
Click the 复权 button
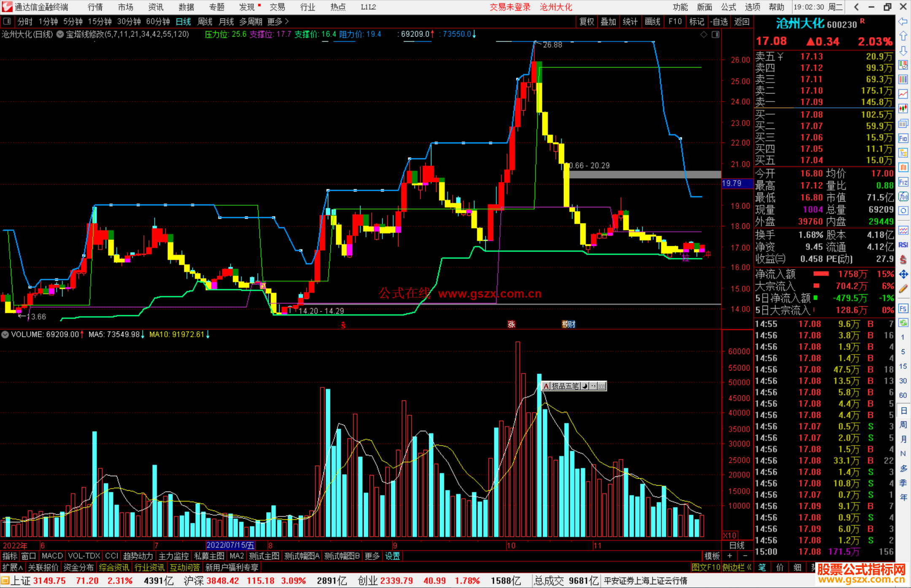[586, 21]
